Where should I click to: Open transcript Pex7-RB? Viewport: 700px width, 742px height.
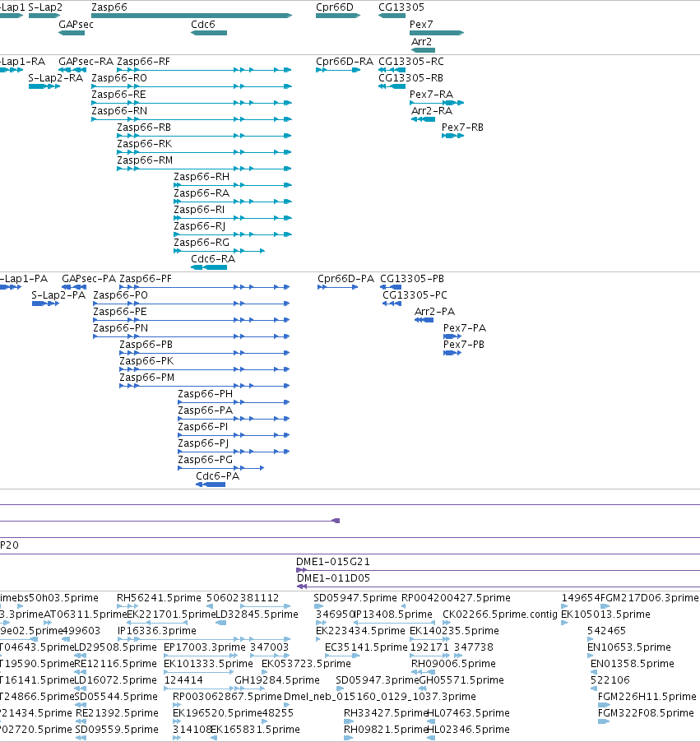(462, 128)
